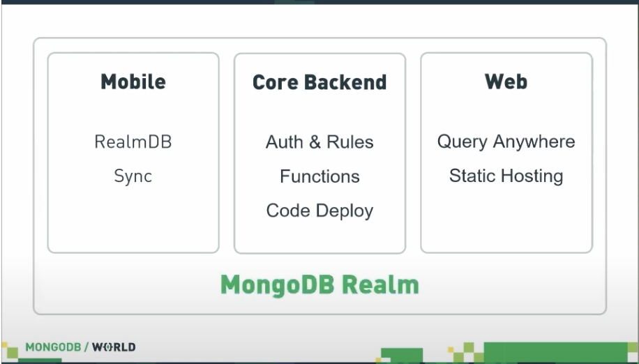Select the Auth & Rules item

tap(319, 142)
